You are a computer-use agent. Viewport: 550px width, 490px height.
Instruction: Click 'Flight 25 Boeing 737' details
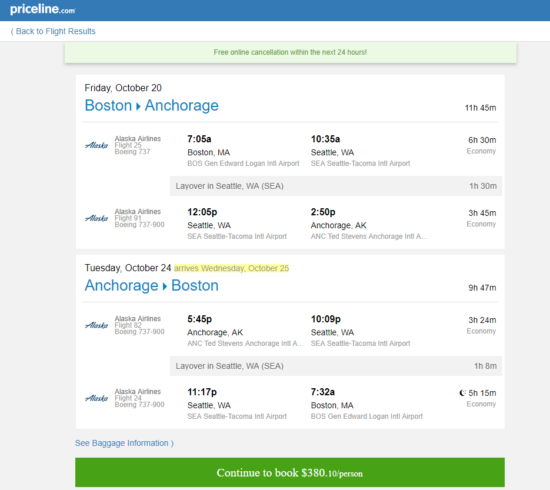tap(132, 148)
